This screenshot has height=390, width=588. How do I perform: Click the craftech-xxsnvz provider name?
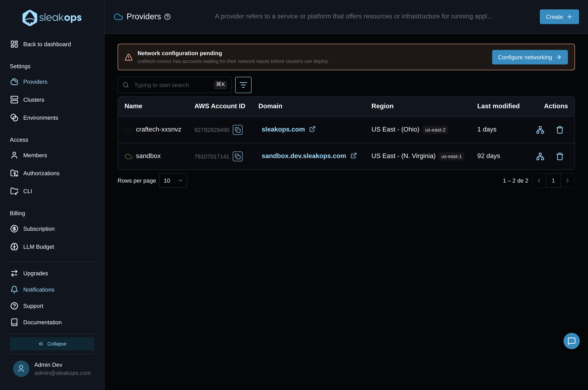(x=158, y=129)
